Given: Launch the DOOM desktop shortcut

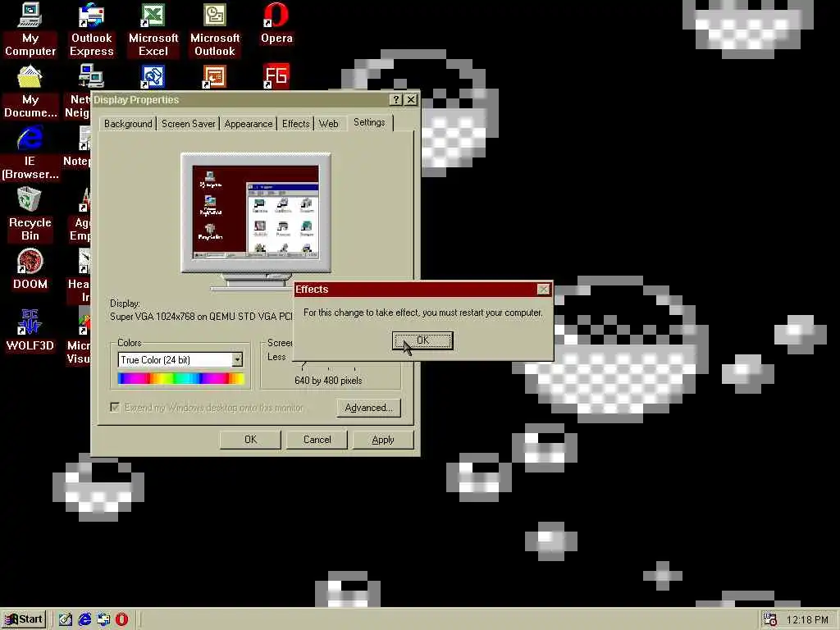Looking at the screenshot, I should 30,269.
